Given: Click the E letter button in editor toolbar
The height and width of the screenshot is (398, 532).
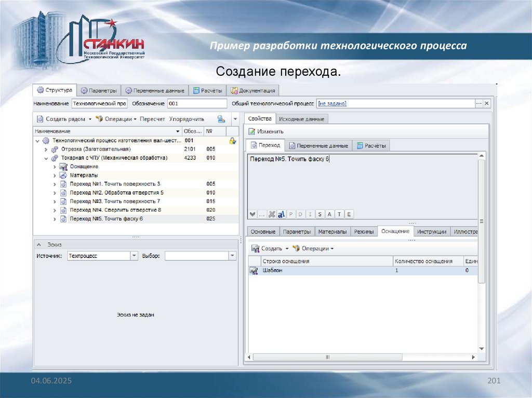Looking at the screenshot, I should [349, 214].
